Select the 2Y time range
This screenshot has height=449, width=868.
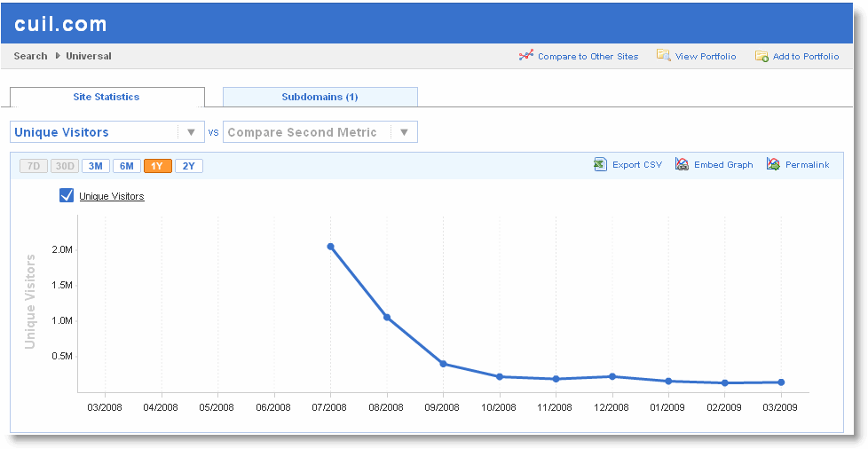(189, 166)
